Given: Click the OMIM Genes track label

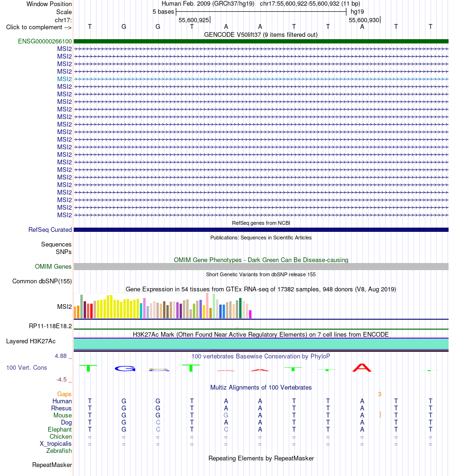Looking at the screenshot, I should coord(53,266).
